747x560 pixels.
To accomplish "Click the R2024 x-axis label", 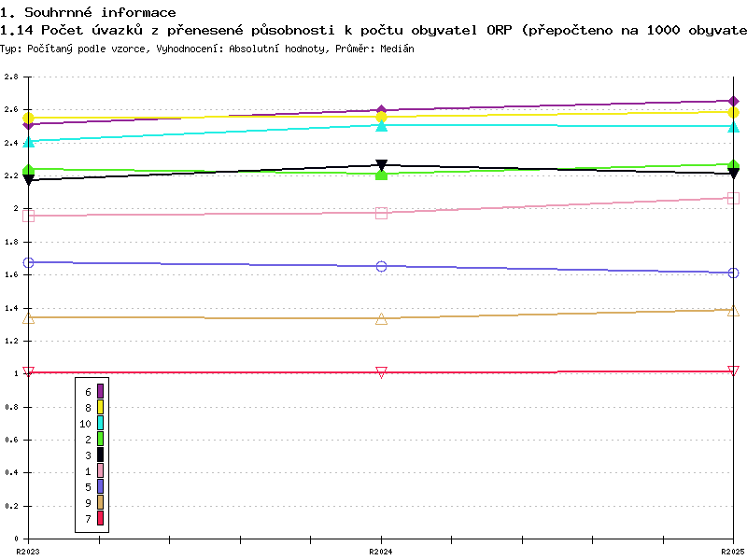I will pos(381,552).
